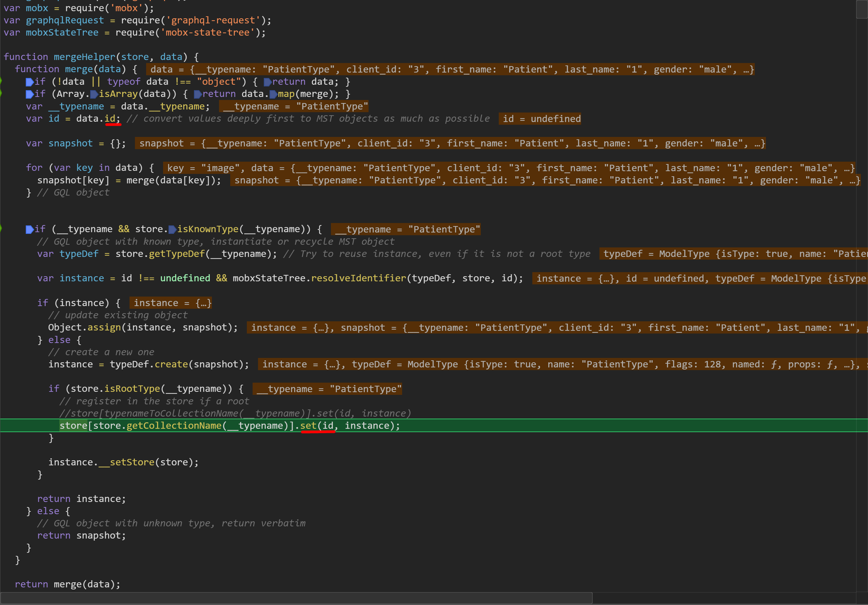Toggle the inline breakpoint before "if (Array."
Image resolution: width=868 pixels, height=605 pixels.
point(29,94)
